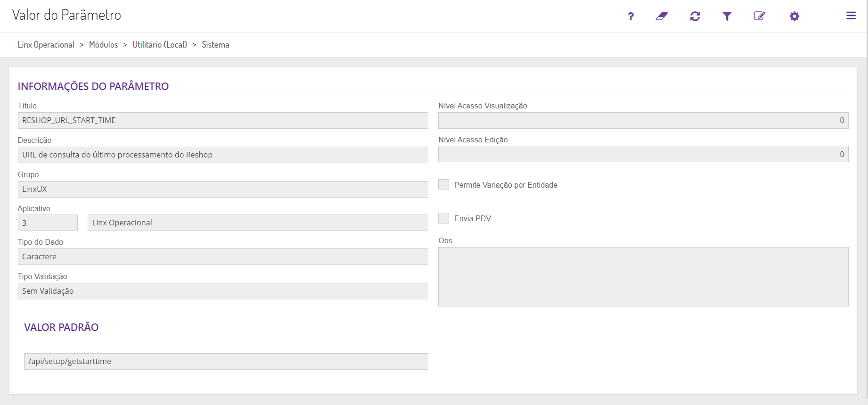Click the Título field RESHOP_URL_START_TIME
This screenshot has height=405, width=868.
pyautogui.click(x=223, y=121)
